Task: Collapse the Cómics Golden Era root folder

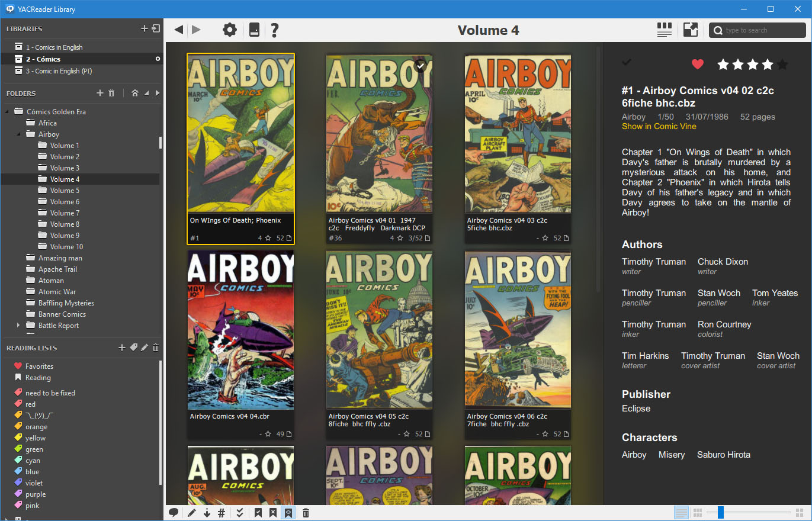Action: tap(7, 111)
